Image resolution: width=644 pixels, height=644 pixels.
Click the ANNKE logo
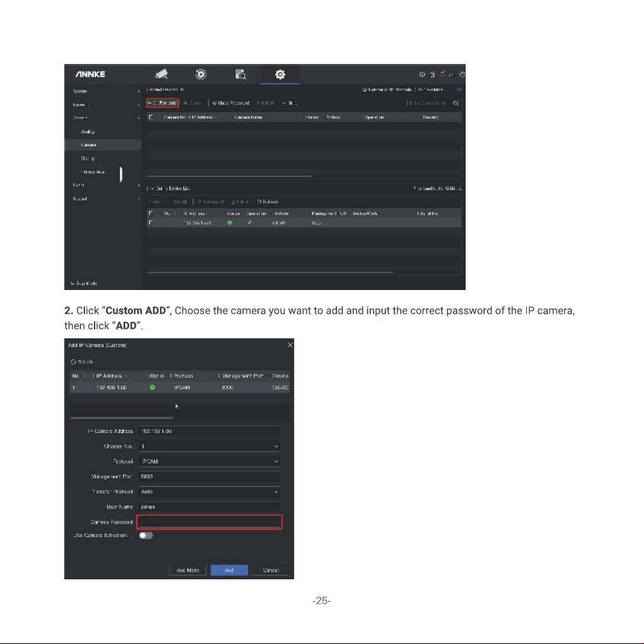click(90, 74)
